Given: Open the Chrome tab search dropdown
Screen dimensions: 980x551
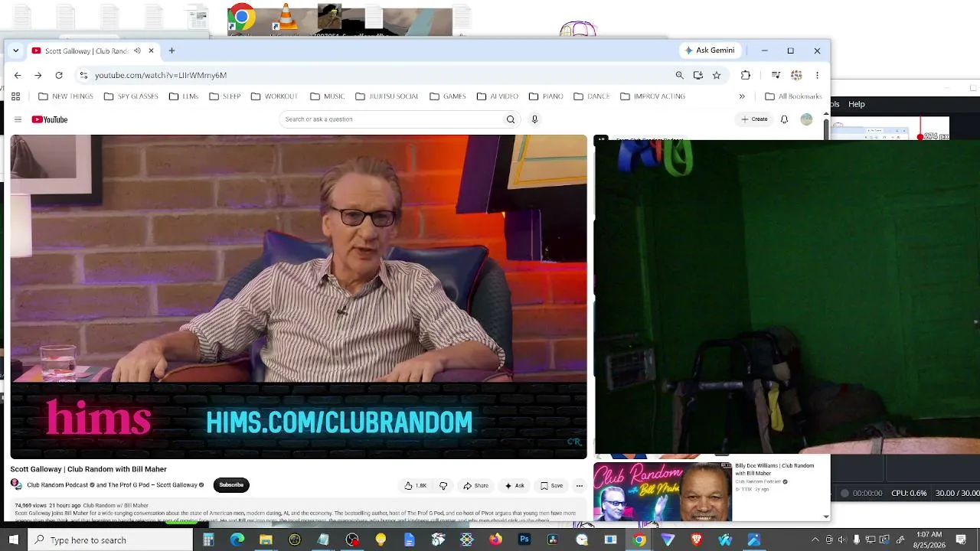Looking at the screenshot, I should 15,51.
